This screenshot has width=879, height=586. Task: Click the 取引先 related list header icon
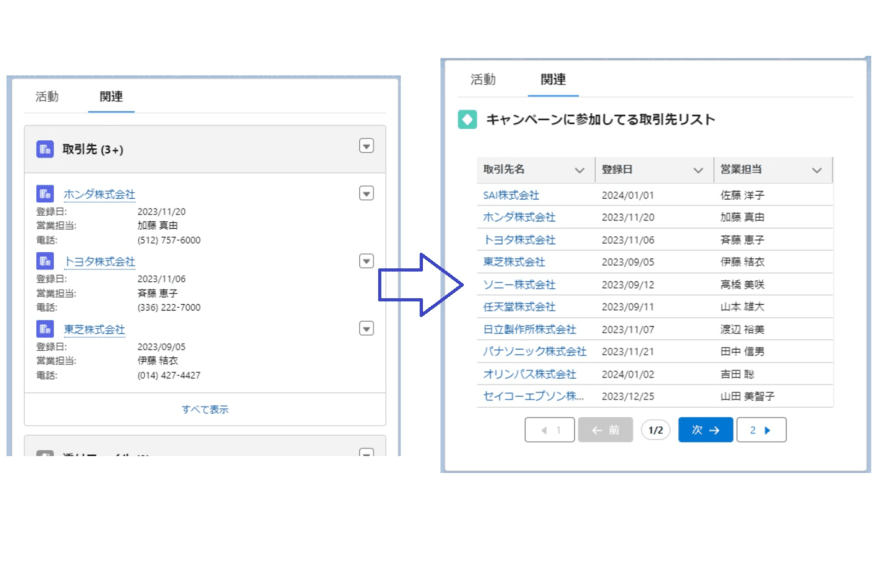point(45,149)
